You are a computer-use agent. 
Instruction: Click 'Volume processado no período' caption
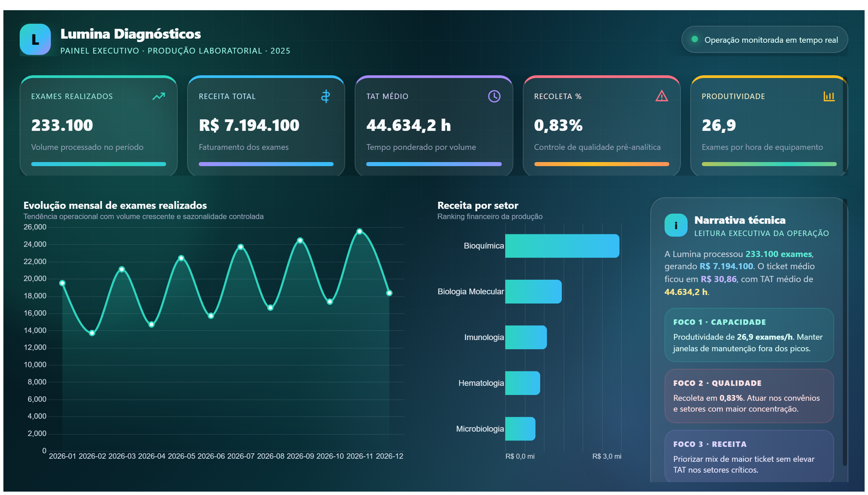tap(87, 147)
